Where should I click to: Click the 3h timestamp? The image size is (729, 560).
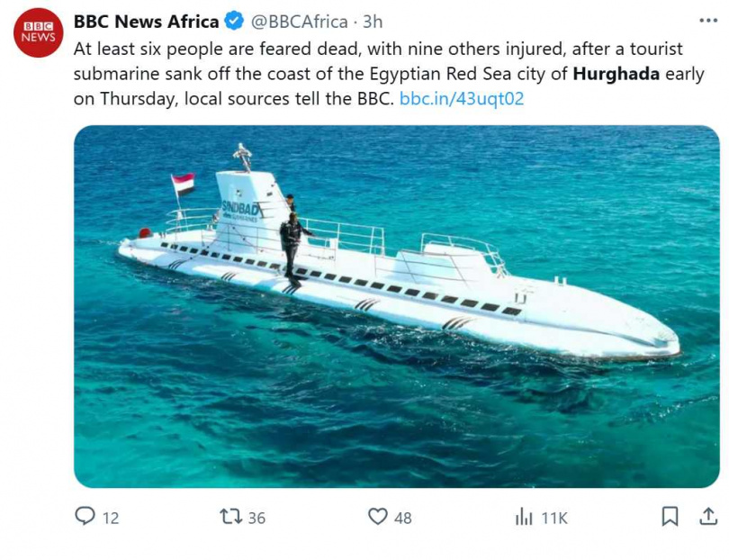[x=373, y=22]
